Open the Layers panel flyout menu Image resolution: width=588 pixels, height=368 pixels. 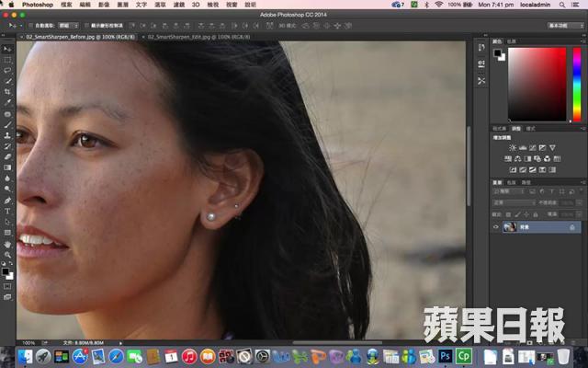pos(583,182)
